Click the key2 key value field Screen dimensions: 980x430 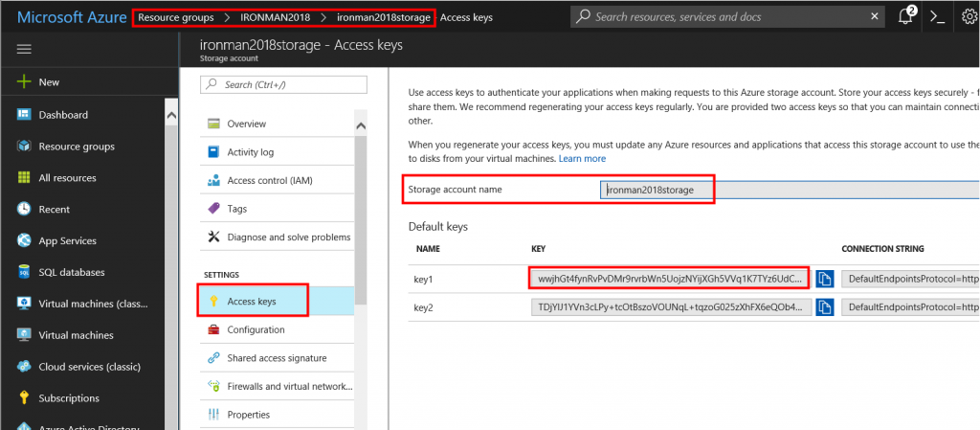[x=671, y=306]
